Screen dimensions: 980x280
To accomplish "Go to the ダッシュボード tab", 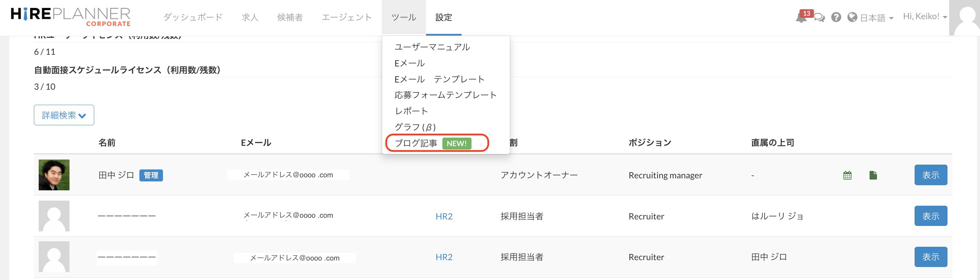I will 193,17.
